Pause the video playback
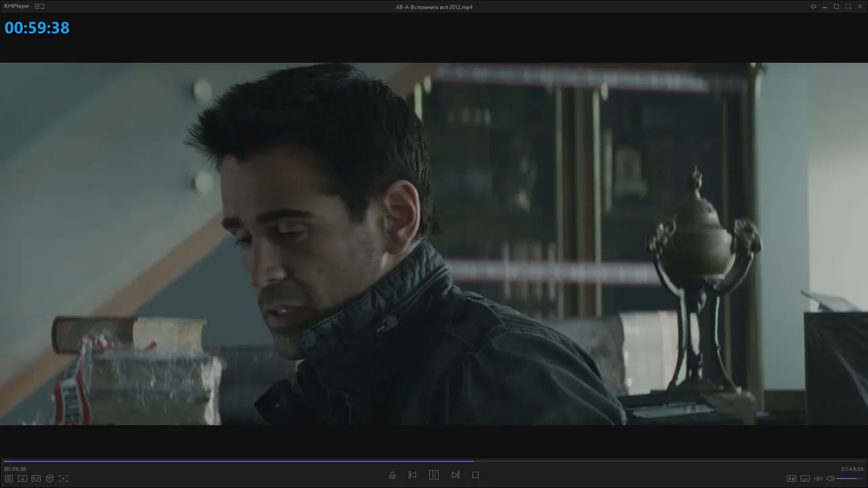Image resolution: width=868 pixels, height=488 pixels. 434,475
